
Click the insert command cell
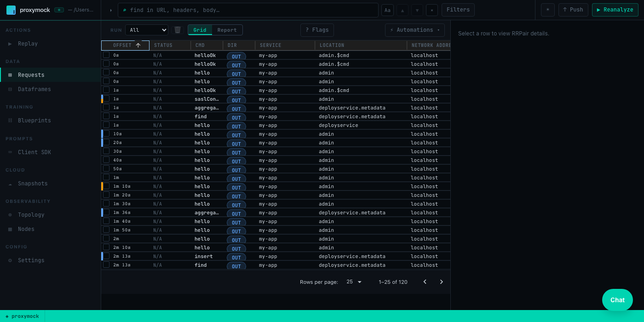point(203,256)
